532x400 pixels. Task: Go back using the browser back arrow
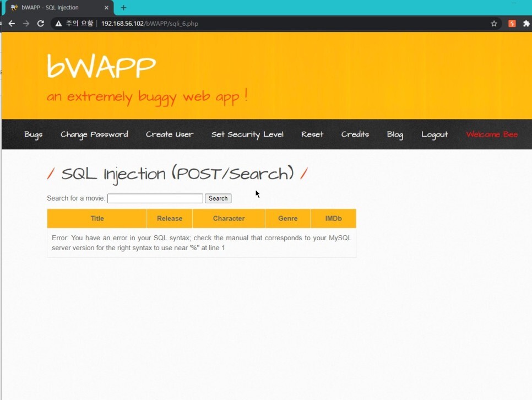12,24
